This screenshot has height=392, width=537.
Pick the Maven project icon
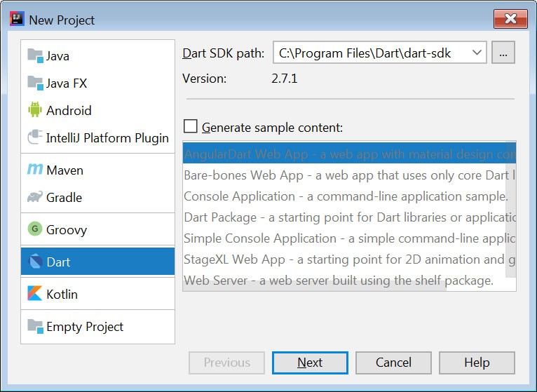pyautogui.click(x=35, y=170)
